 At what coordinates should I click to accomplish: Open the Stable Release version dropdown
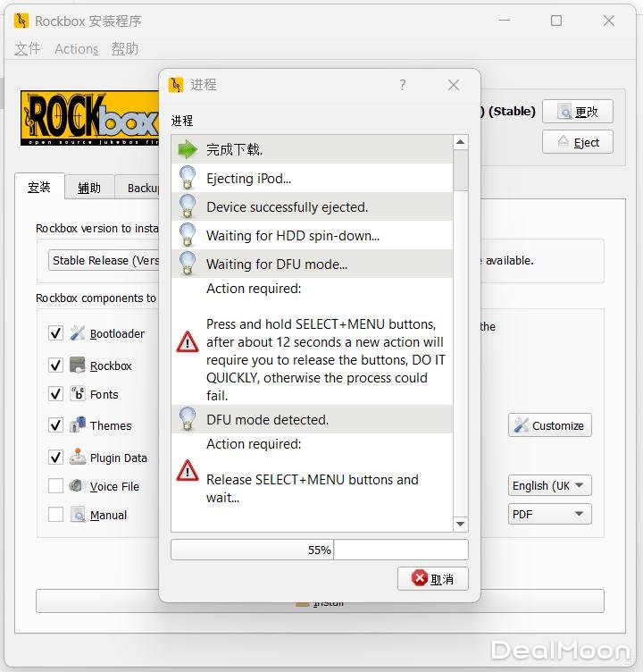tap(104, 261)
